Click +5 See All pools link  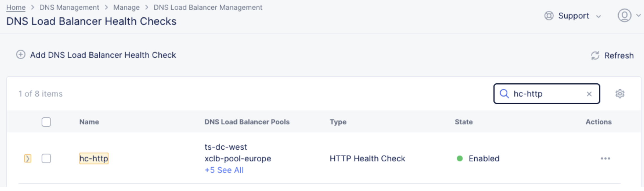coord(224,170)
